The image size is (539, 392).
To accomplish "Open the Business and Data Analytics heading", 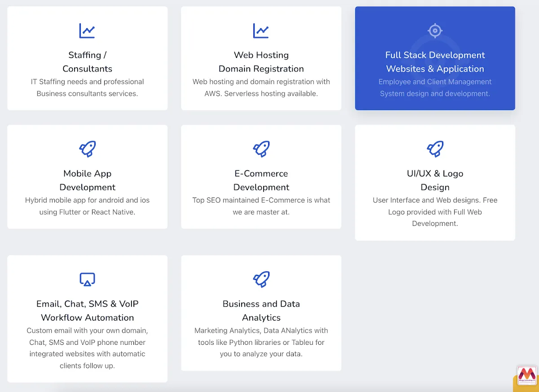I will pos(261,311).
